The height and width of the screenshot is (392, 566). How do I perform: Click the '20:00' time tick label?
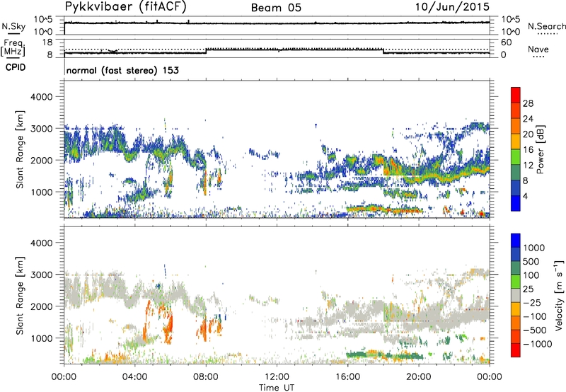pos(418,377)
